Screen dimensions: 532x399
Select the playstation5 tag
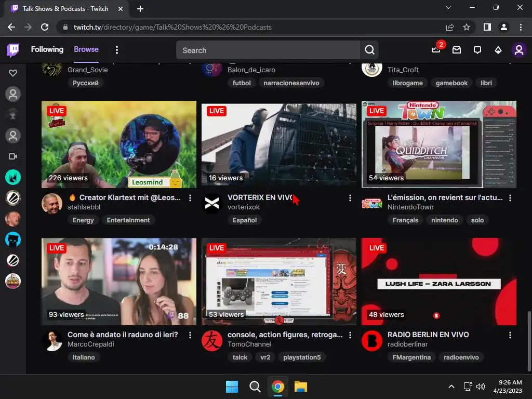click(302, 357)
